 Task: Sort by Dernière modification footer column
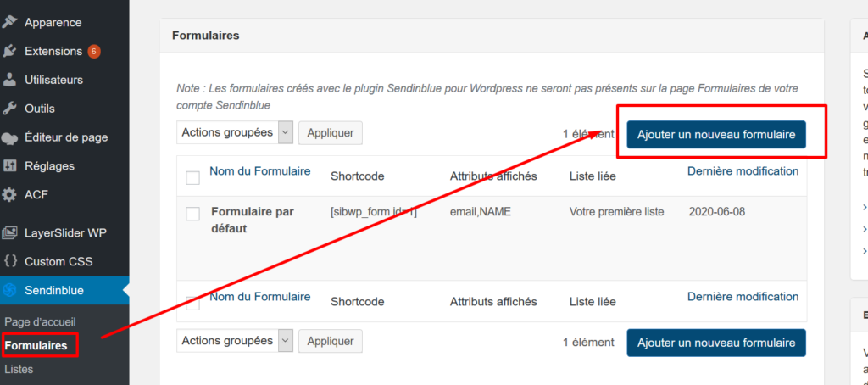pyautogui.click(x=743, y=297)
